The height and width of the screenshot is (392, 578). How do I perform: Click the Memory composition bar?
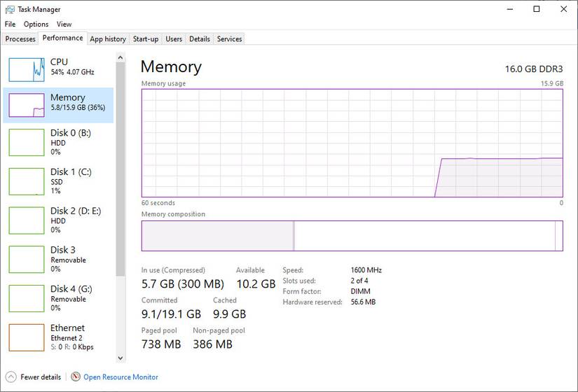tap(352, 236)
